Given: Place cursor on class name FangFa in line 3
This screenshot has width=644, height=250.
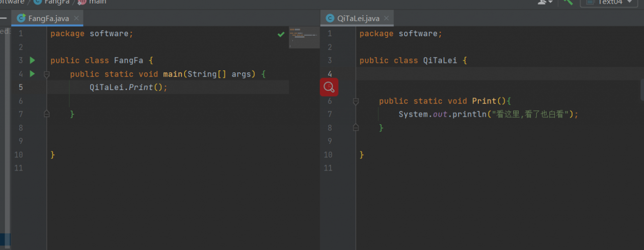Looking at the screenshot, I should [129, 60].
